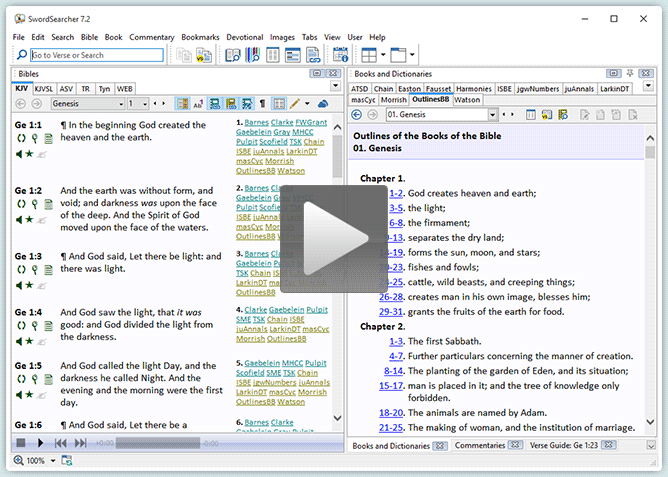The image size is (668, 477).
Task: Play audio speaker icon for Ge 1:4
Action: [18, 341]
